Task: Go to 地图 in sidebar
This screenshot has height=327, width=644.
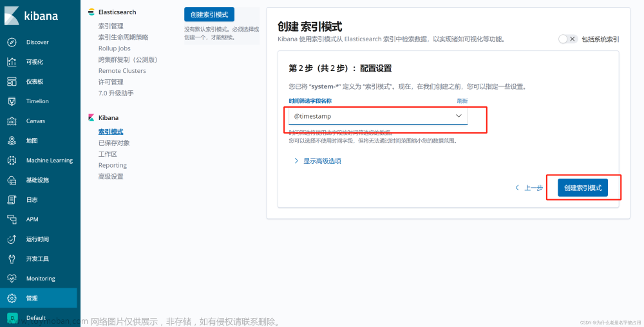Action: (x=32, y=141)
